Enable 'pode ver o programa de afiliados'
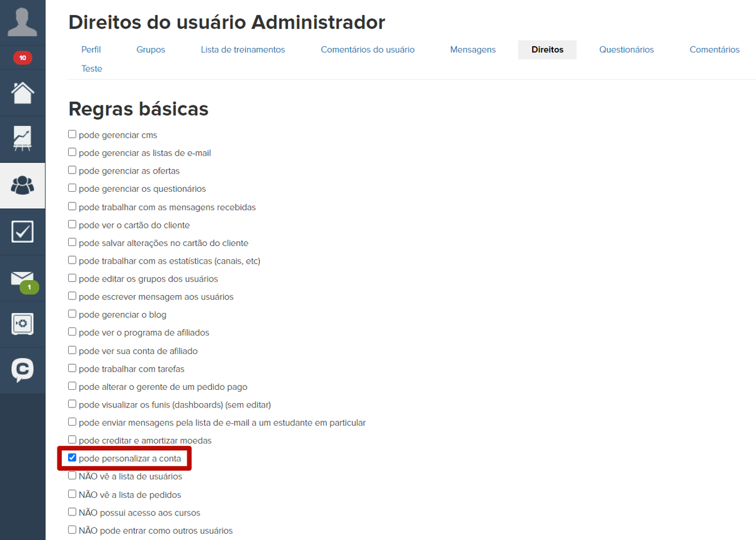The height and width of the screenshot is (540, 756). click(x=73, y=332)
